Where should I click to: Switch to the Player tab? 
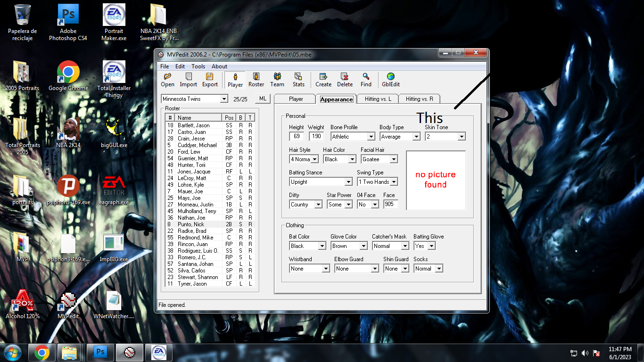coord(296,99)
